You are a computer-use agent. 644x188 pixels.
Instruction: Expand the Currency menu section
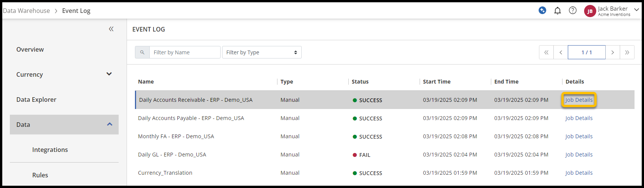pos(109,74)
